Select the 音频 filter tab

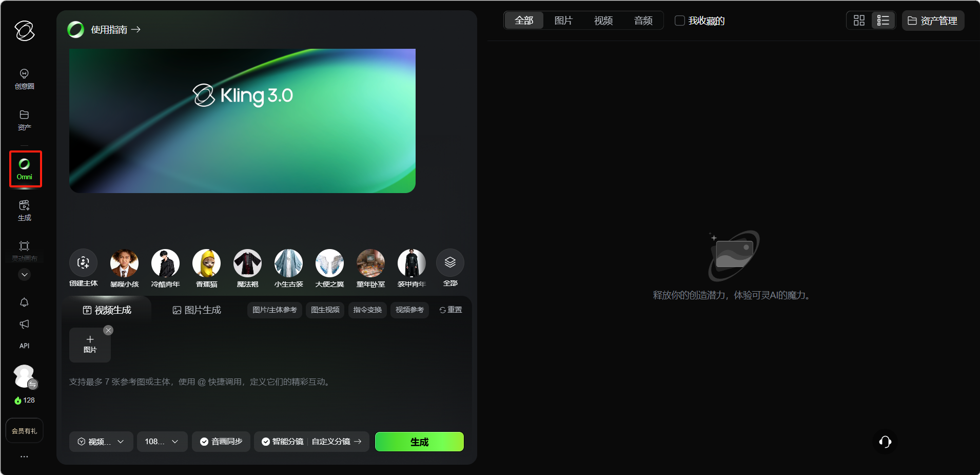(643, 21)
